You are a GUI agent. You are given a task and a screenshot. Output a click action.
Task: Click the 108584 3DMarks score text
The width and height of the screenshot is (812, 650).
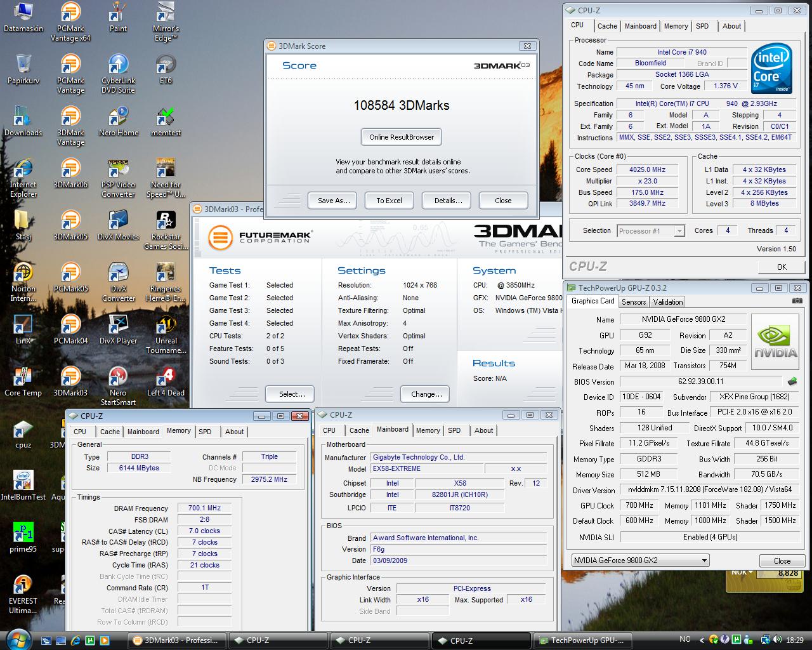point(402,105)
